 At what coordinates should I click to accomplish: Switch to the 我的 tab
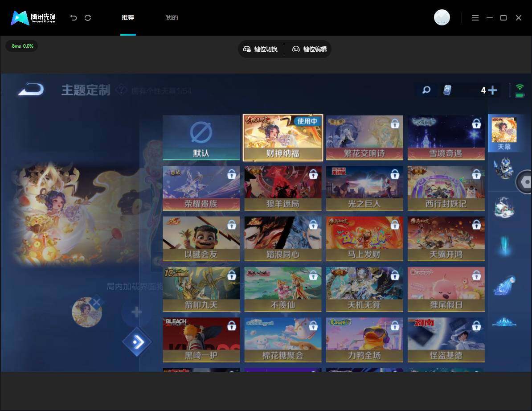pos(172,18)
